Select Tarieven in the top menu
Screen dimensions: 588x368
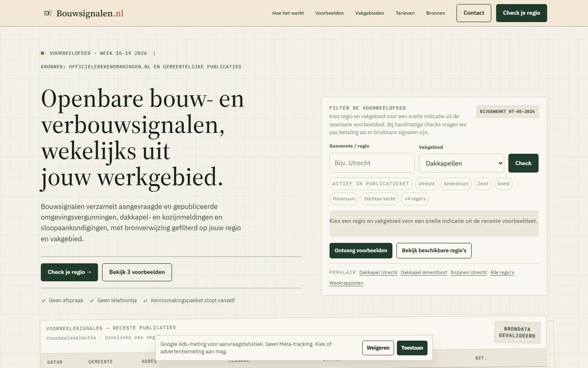[x=405, y=13]
